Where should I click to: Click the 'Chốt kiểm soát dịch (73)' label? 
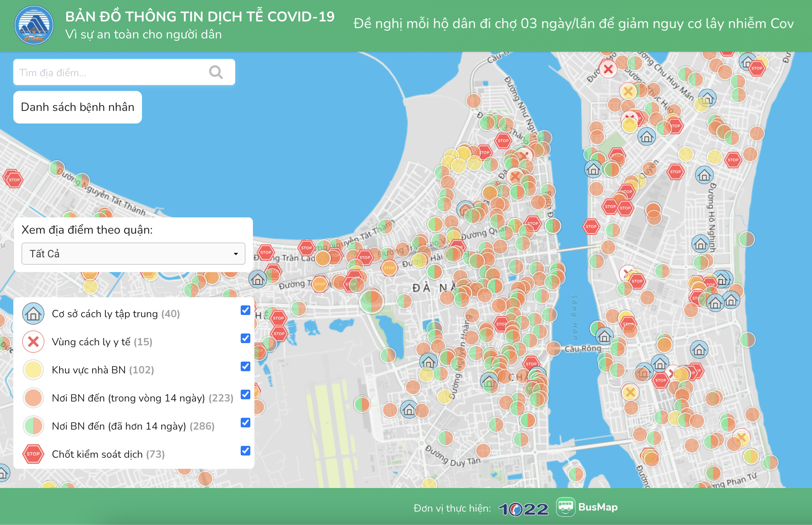tap(108, 454)
